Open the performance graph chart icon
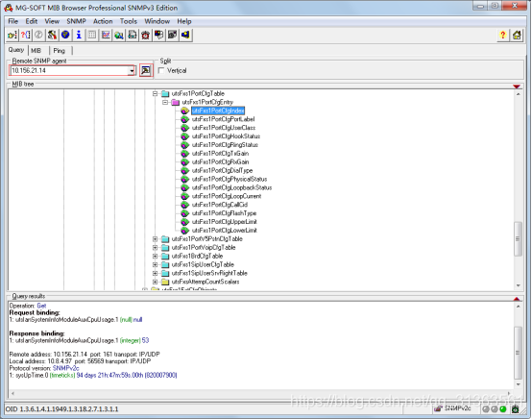 click(x=106, y=35)
